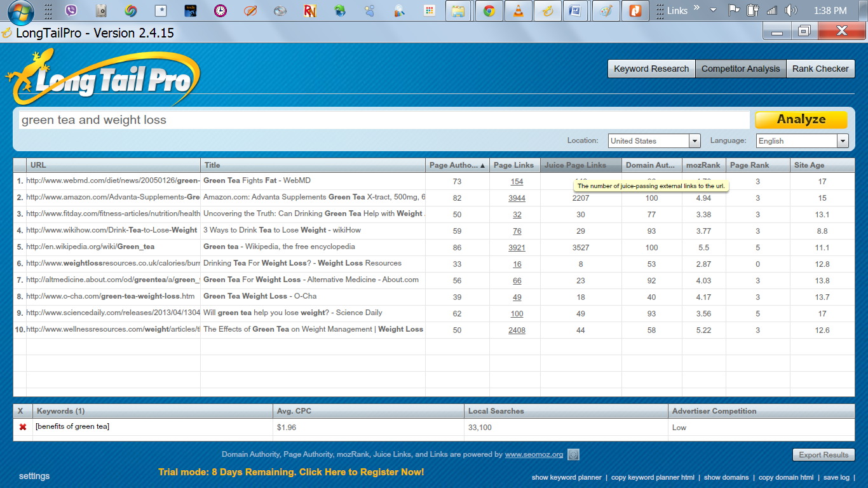Switch to the Competitor Analysis tab
This screenshot has width=868, height=488.
(x=740, y=69)
